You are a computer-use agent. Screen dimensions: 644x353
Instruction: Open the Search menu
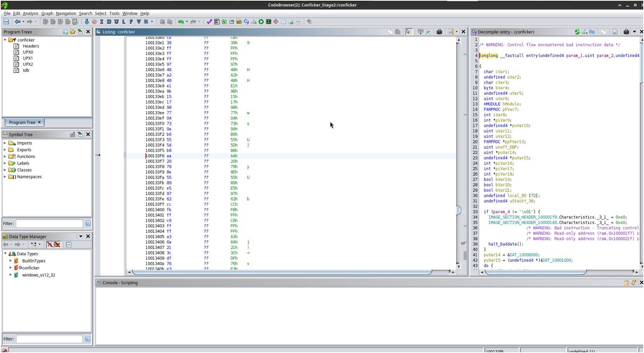click(86, 13)
